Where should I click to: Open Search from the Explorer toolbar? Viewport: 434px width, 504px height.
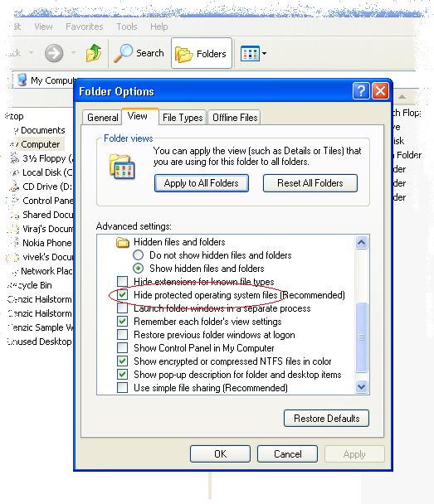click(139, 53)
